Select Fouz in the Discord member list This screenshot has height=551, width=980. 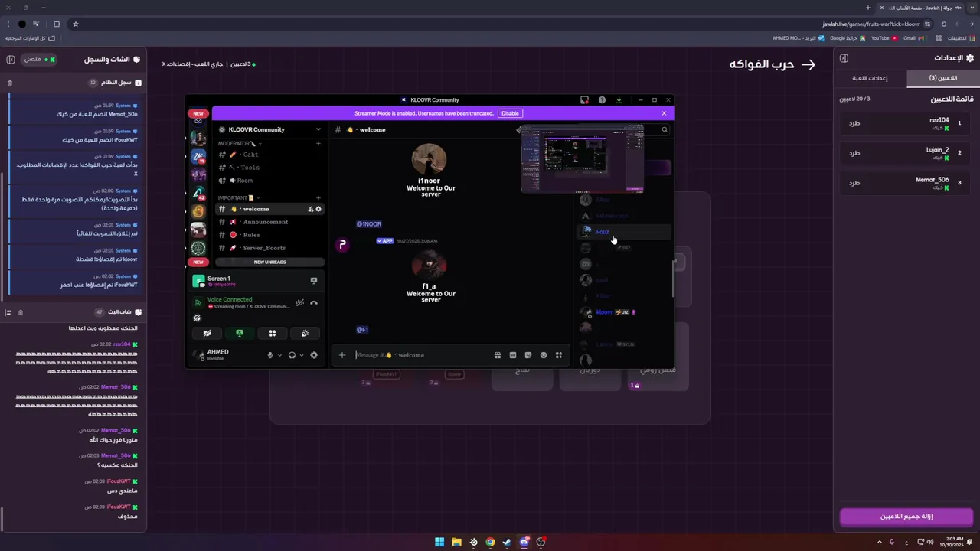pos(625,232)
